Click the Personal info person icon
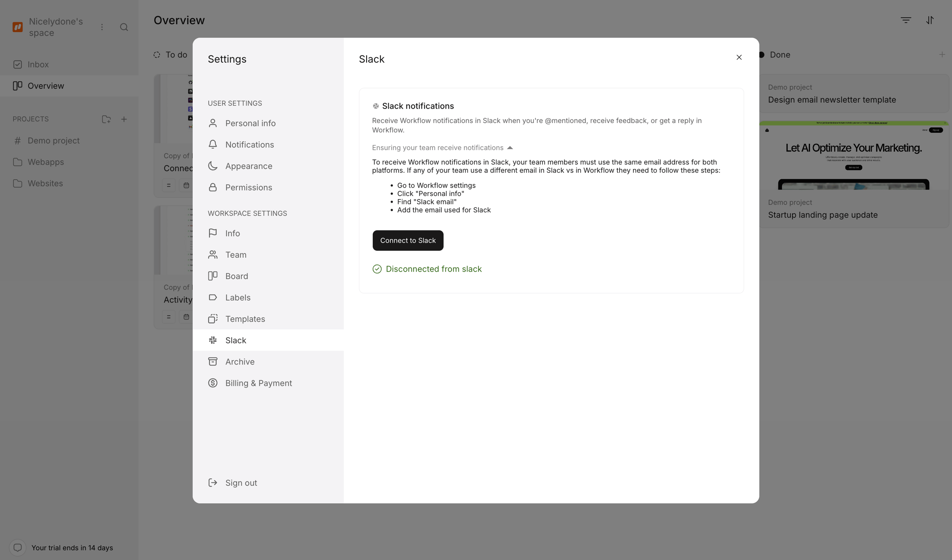The height and width of the screenshot is (560, 952). coord(213,123)
